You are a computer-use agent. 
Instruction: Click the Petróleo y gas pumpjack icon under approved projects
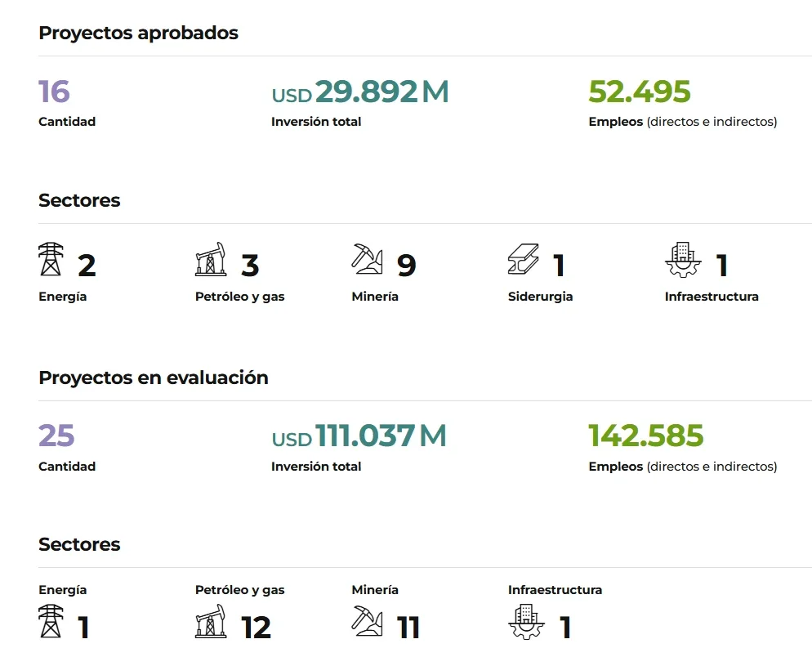tap(211, 259)
